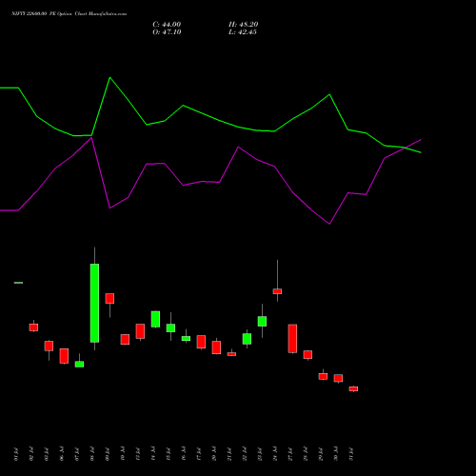
Task: Click the '01 Jul' date axis label
Action: point(16,454)
